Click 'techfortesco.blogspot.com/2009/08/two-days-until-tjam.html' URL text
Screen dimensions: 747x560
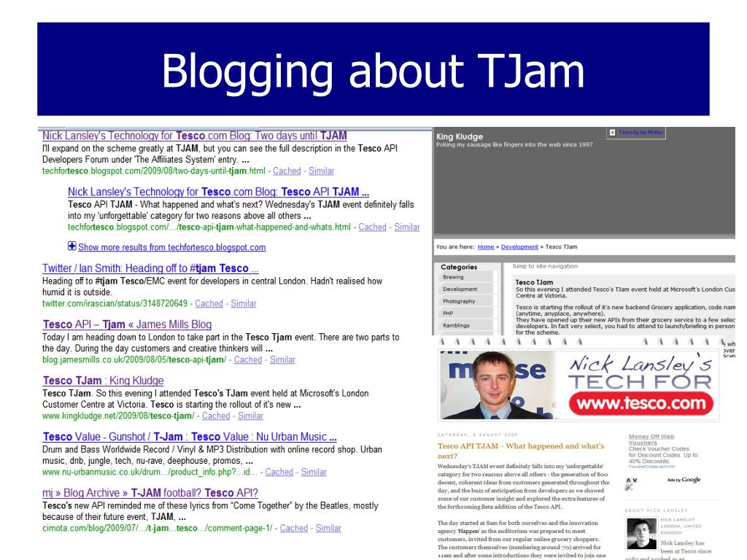click(154, 171)
